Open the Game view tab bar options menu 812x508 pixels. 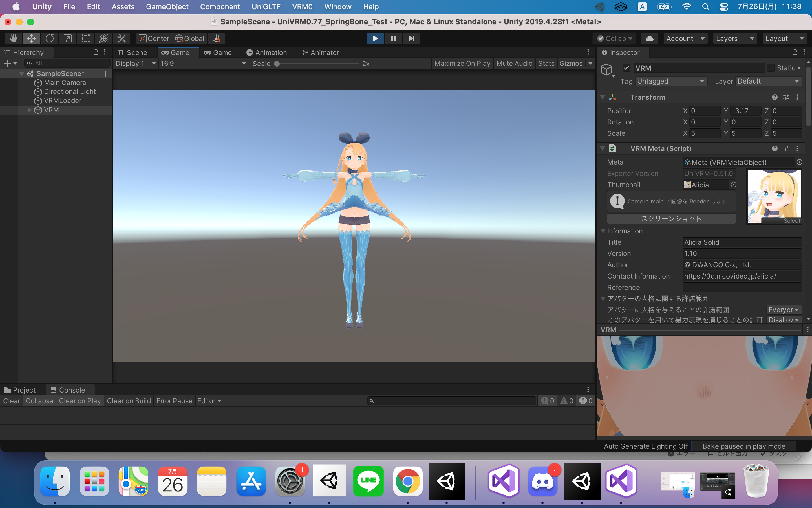point(588,52)
